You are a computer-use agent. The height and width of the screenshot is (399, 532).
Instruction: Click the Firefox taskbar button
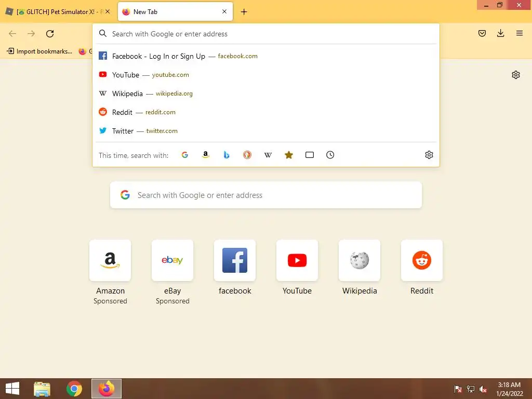(x=107, y=389)
